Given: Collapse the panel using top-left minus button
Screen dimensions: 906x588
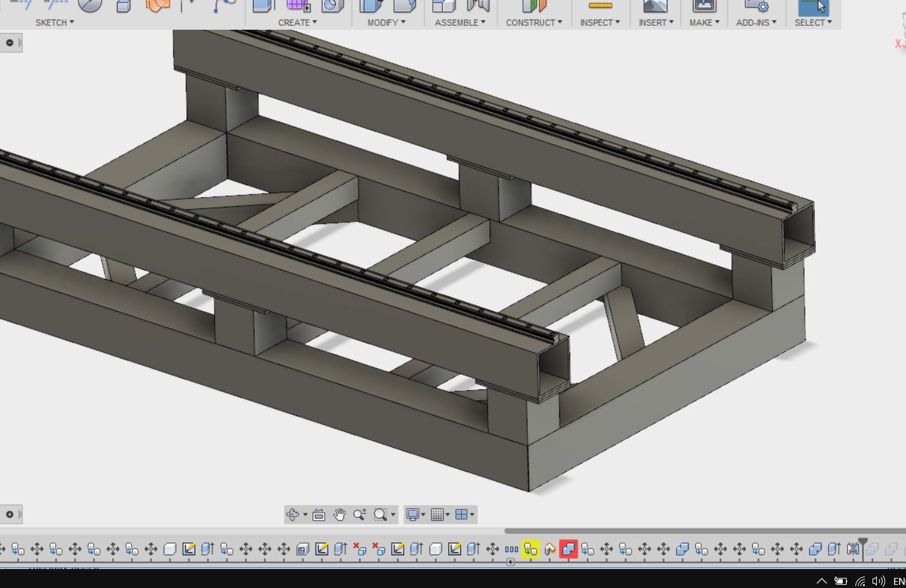Looking at the screenshot, I should tap(9, 43).
